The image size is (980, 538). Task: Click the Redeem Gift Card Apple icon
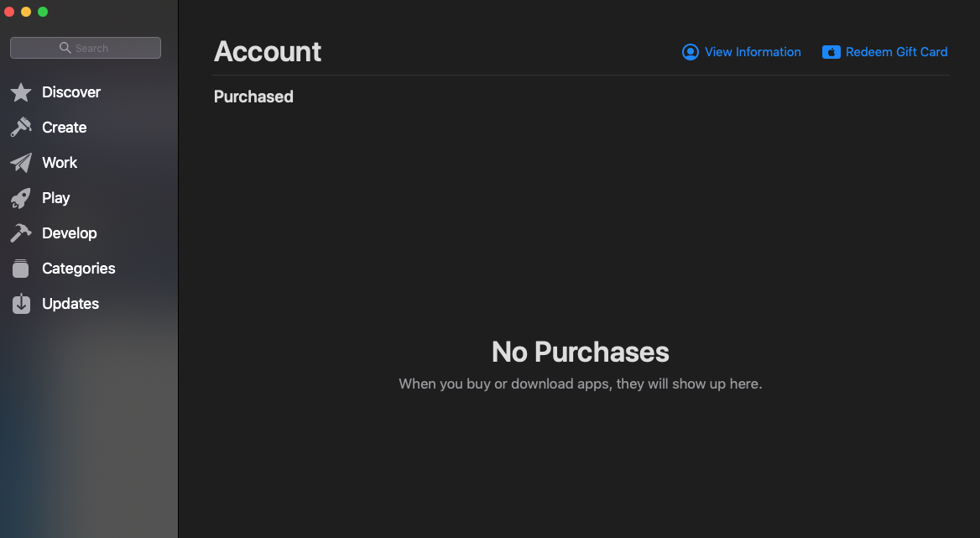[x=831, y=52]
